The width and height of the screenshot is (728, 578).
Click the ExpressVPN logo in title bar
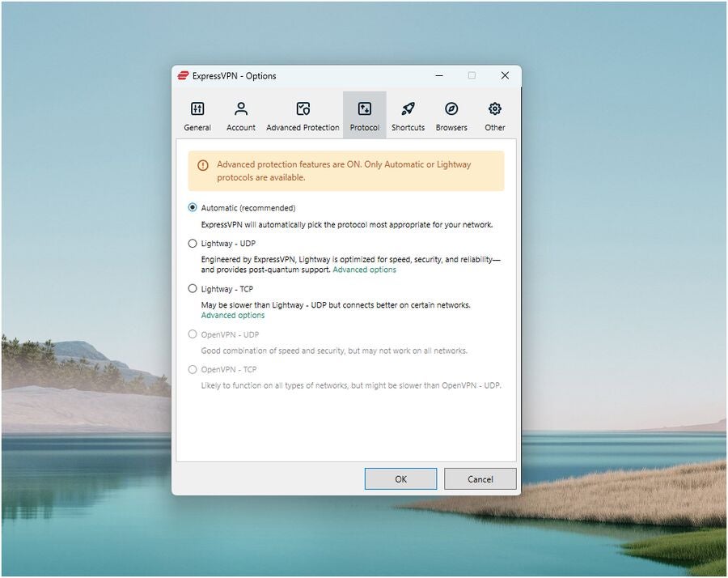click(x=183, y=76)
